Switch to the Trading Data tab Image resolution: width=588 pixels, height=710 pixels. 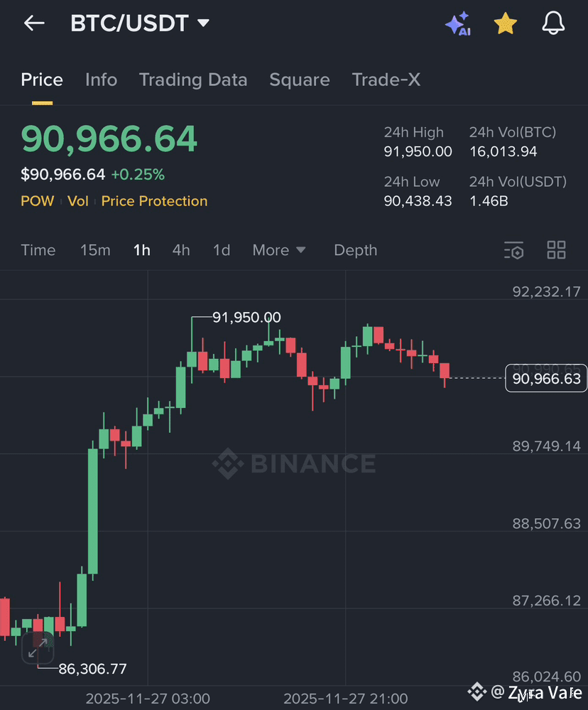[193, 80]
